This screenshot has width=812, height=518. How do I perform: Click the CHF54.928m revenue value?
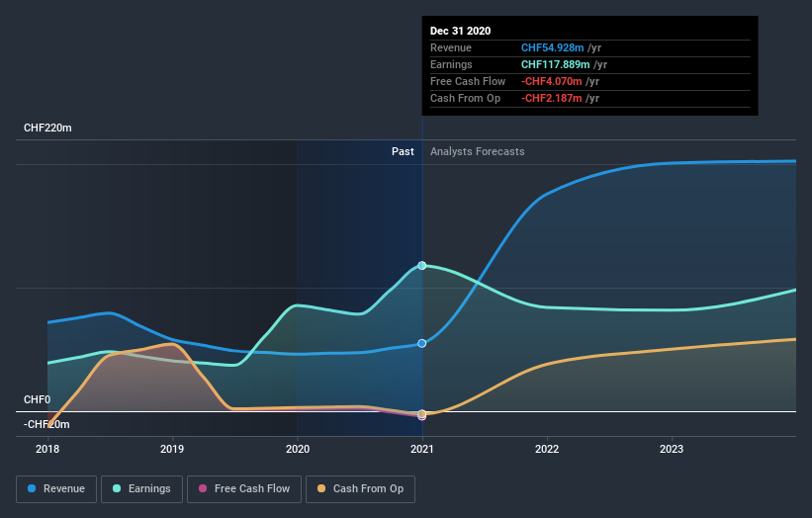[x=553, y=47]
